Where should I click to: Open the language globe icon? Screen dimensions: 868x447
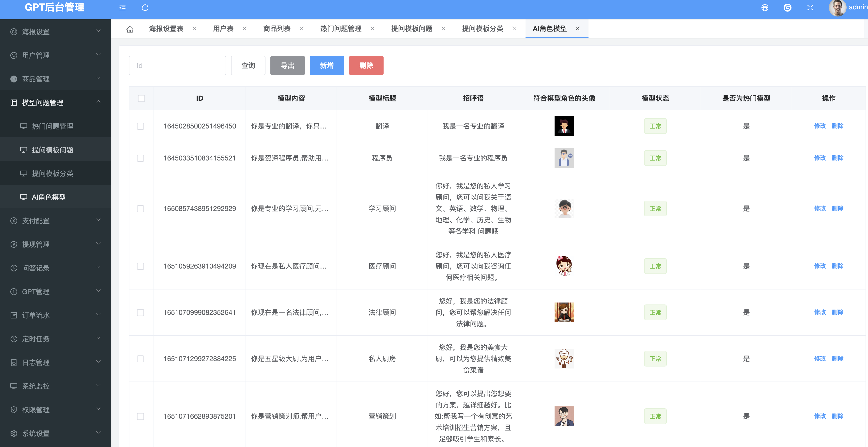point(765,7)
